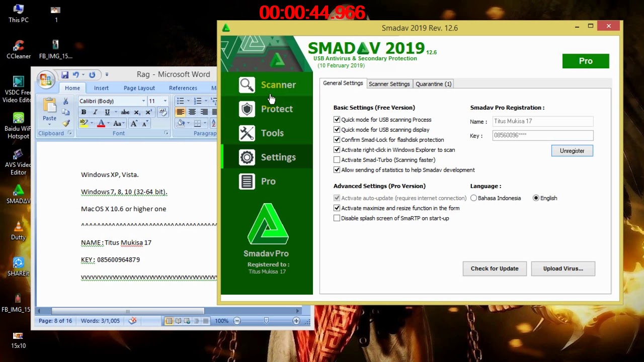Open the Insert ribbon tab in Word

pyautogui.click(x=101, y=88)
